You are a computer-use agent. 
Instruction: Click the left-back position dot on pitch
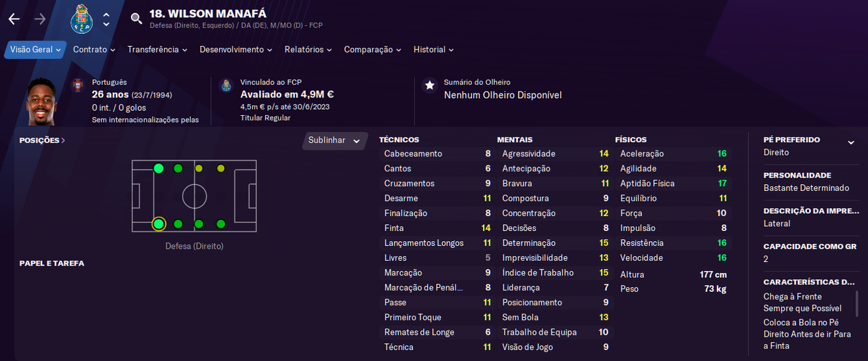[x=159, y=168]
